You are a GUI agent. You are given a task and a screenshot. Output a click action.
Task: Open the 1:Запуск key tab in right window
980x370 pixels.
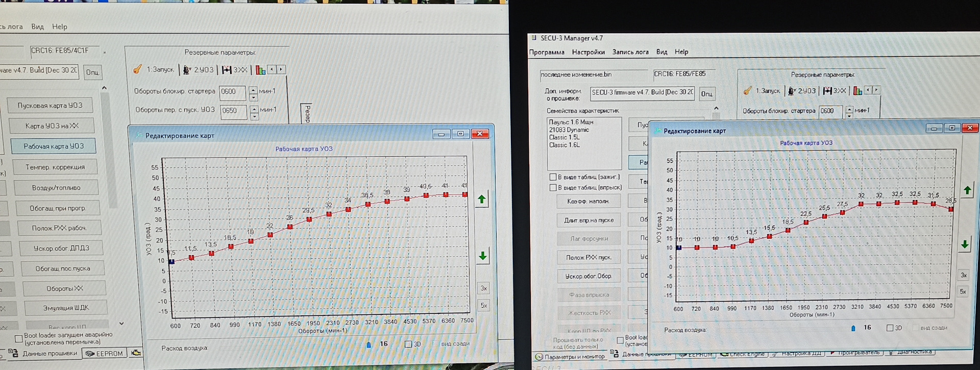763,91
